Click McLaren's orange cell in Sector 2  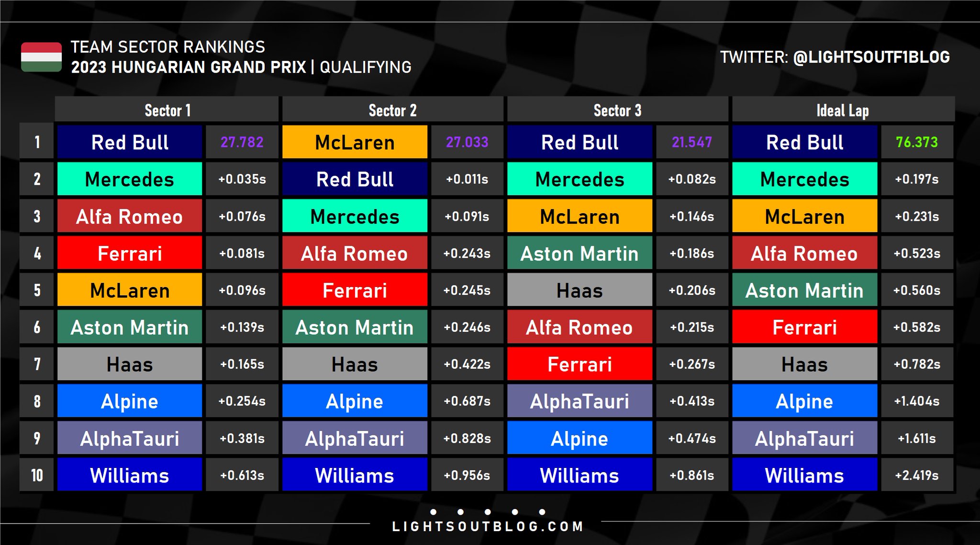coord(355,142)
